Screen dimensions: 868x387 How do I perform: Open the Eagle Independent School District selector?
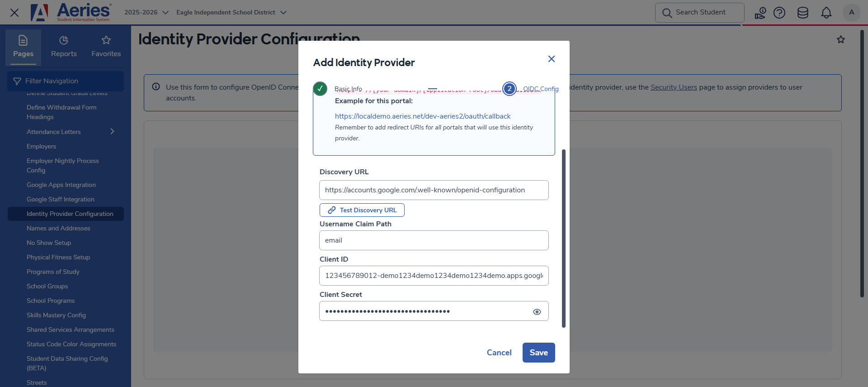coord(231,12)
